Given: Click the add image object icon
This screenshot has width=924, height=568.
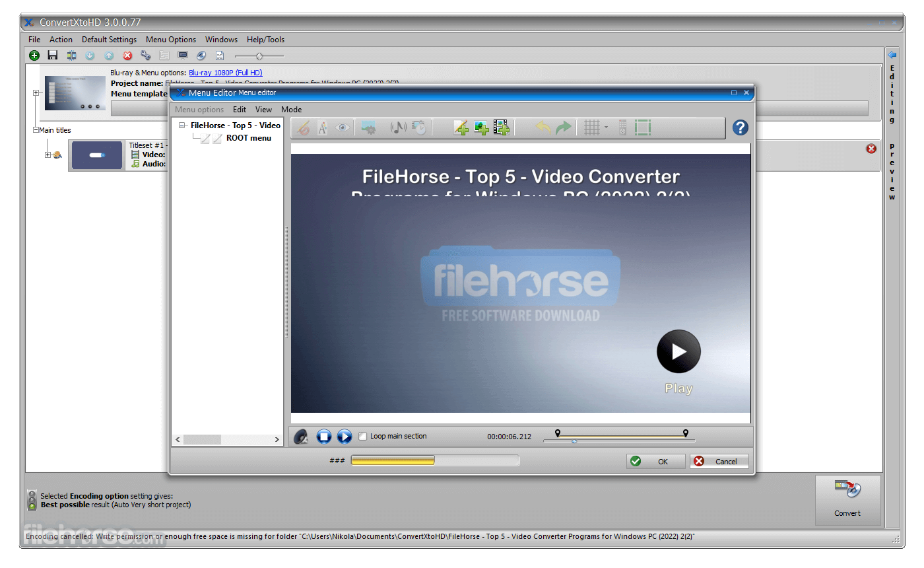Looking at the screenshot, I should [x=481, y=128].
